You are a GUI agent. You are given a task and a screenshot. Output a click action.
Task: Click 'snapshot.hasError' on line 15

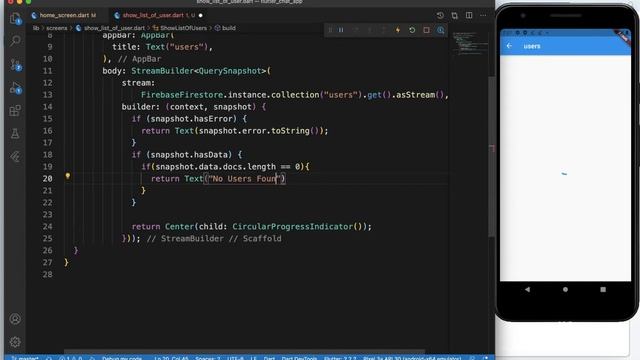coord(193,119)
